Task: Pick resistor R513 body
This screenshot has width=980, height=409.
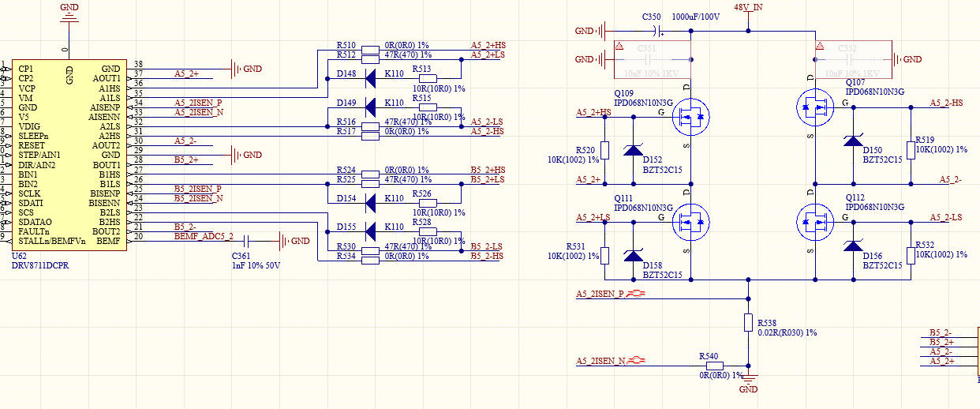Action: (427, 78)
